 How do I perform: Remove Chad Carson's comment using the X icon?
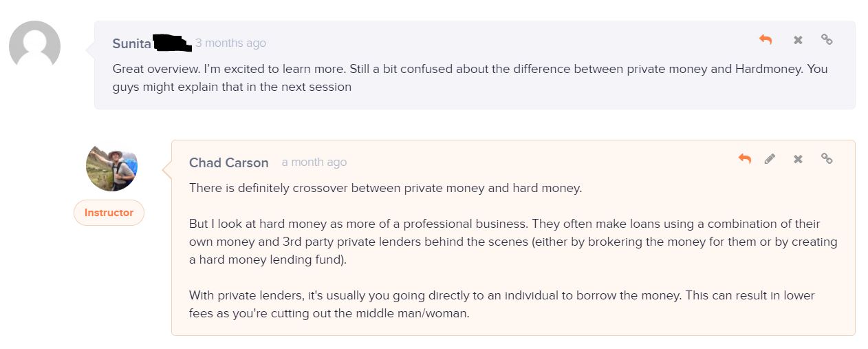click(x=798, y=159)
